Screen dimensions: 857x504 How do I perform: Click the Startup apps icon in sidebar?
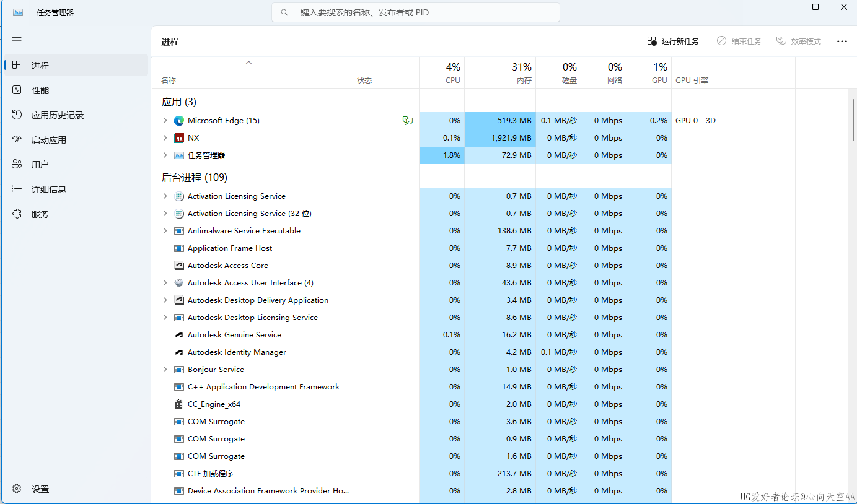pyautogui.click(x=17, y=139)
